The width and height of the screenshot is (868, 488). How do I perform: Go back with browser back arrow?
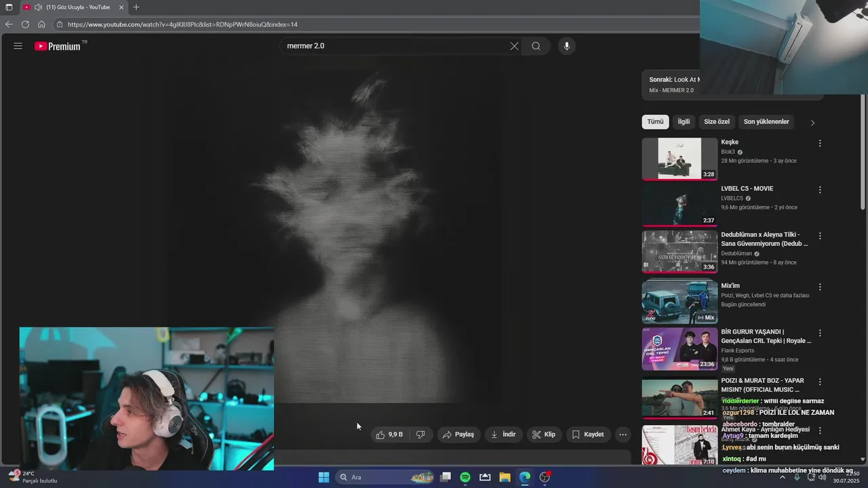pos(9,24)
